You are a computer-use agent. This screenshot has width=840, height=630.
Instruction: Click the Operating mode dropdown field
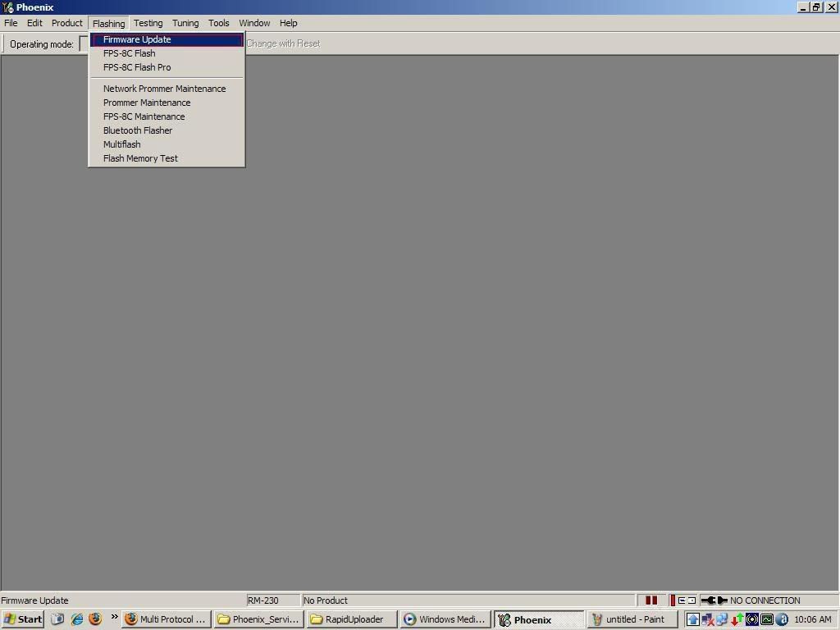coord(84,44)
